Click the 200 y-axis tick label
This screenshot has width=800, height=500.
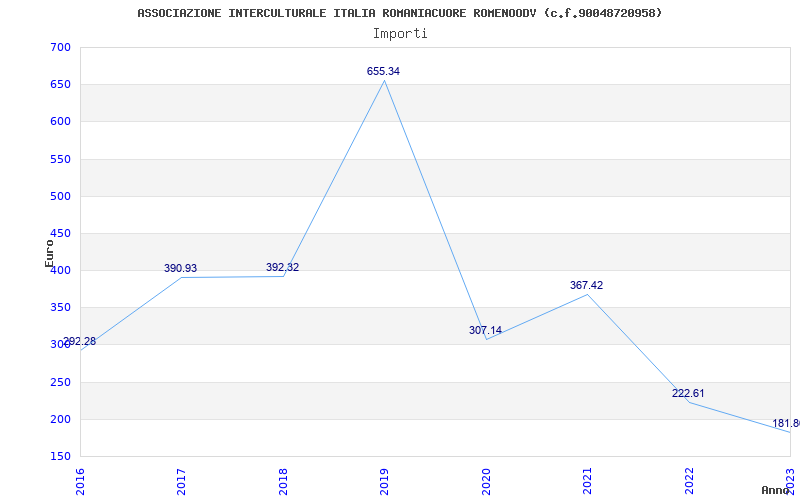(x=60, y=420)
